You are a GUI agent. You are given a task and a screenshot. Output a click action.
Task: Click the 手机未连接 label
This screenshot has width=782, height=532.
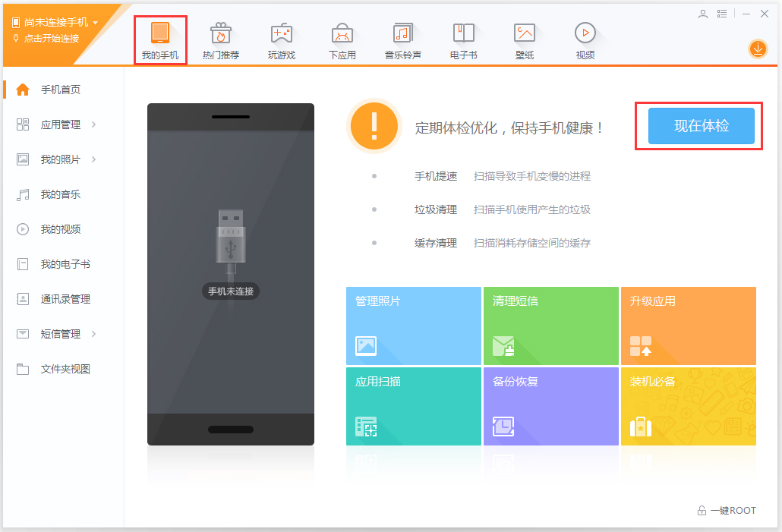click(x=230, y=291)
